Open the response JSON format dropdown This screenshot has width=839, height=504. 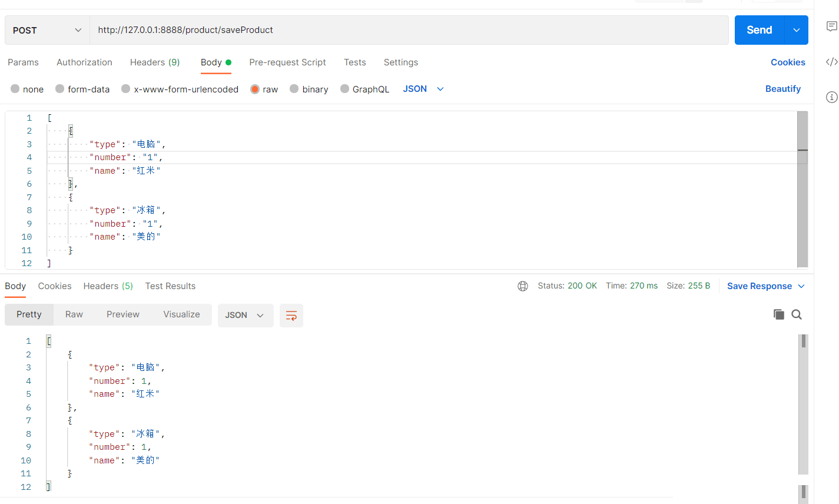coord(246,316)
